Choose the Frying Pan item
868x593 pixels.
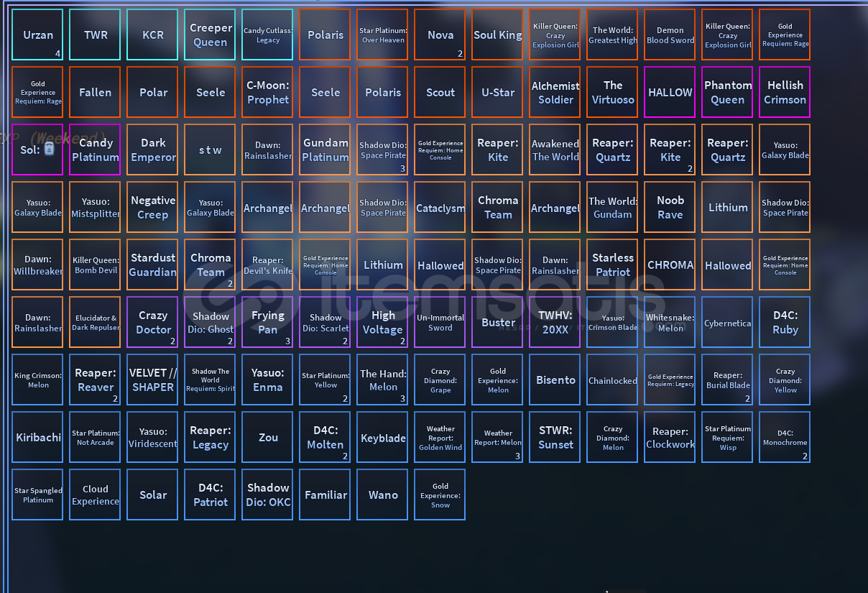(267, 322)
